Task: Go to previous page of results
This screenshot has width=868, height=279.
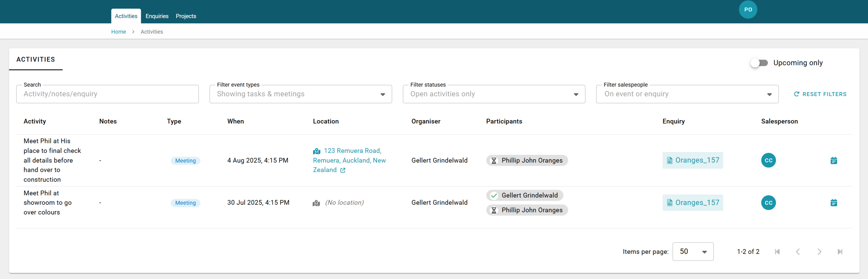Action: click(798, 252)
